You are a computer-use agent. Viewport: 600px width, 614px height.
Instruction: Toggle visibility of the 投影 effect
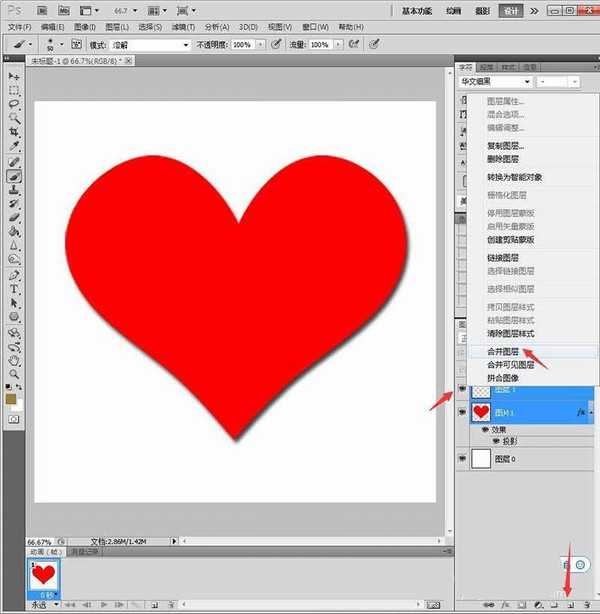(493, 440)
